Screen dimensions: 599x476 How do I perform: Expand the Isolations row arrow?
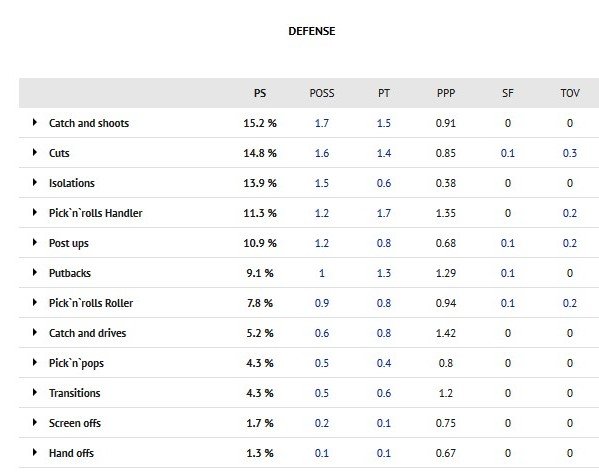[35, 183]
